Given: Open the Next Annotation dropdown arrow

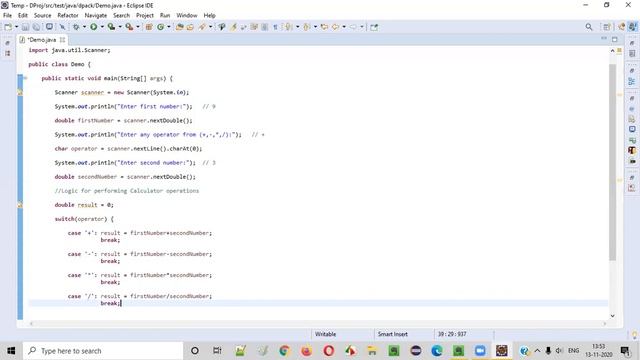Looking at the screenshot, I should point(297,27).
